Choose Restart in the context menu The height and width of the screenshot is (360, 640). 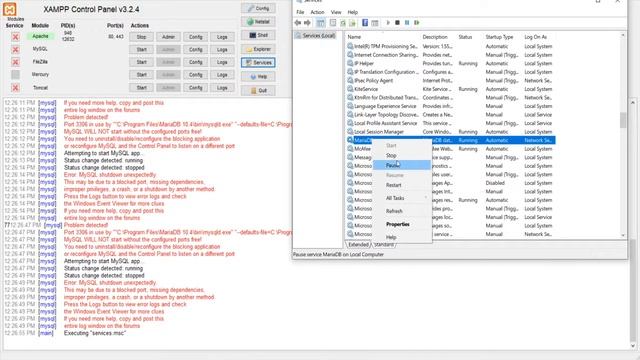pos(402,185)
